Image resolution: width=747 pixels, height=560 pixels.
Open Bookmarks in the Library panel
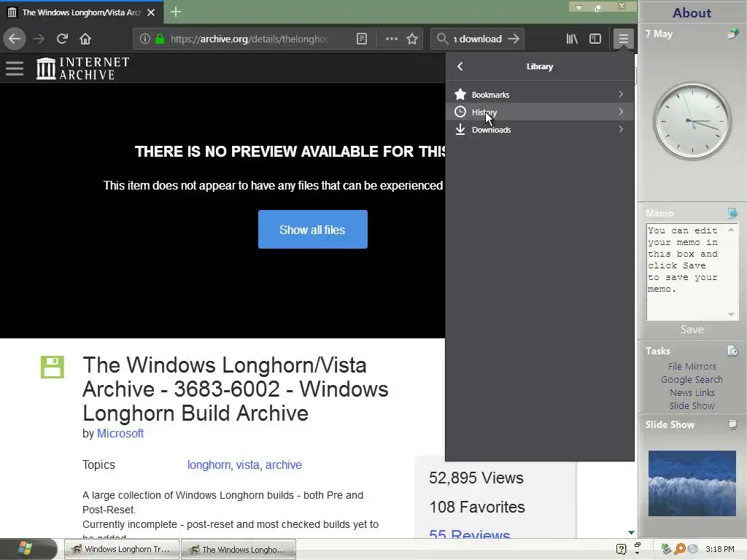pyautogui.click(x=540, y=94)
